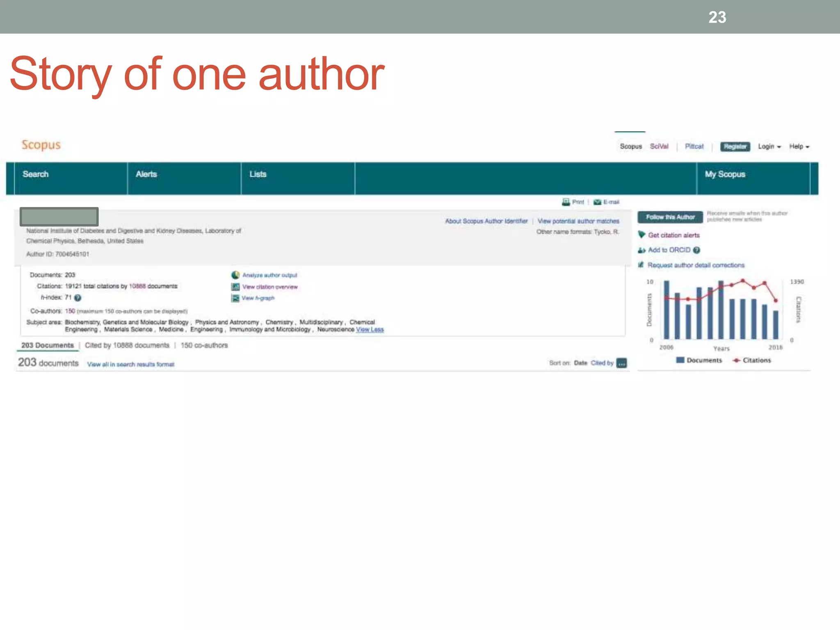Click the Documents: 203 count text
This screenshot has height=630, width=840.
point(52,275)
